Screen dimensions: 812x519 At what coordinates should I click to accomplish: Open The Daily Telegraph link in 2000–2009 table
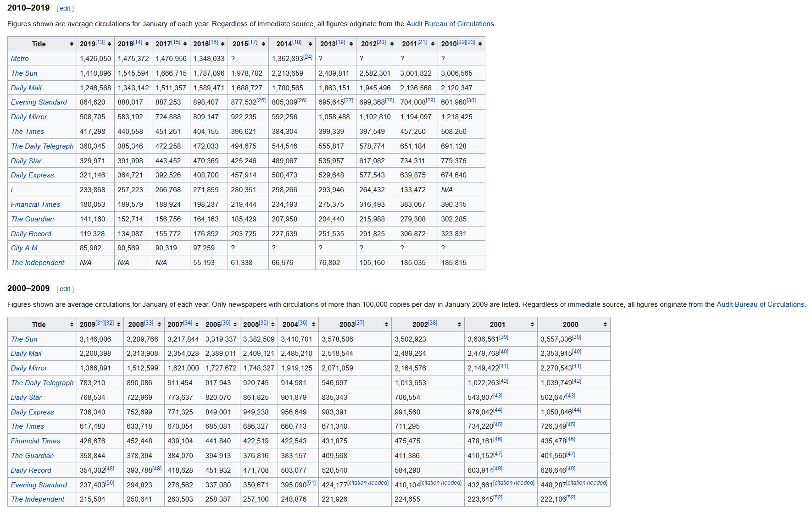point(42,383)
